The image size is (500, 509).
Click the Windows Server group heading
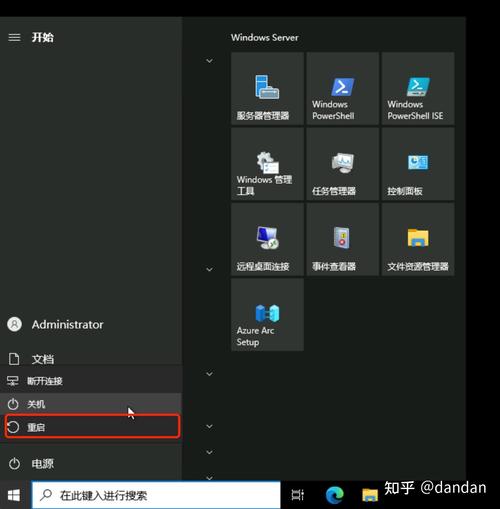(265, 37)
